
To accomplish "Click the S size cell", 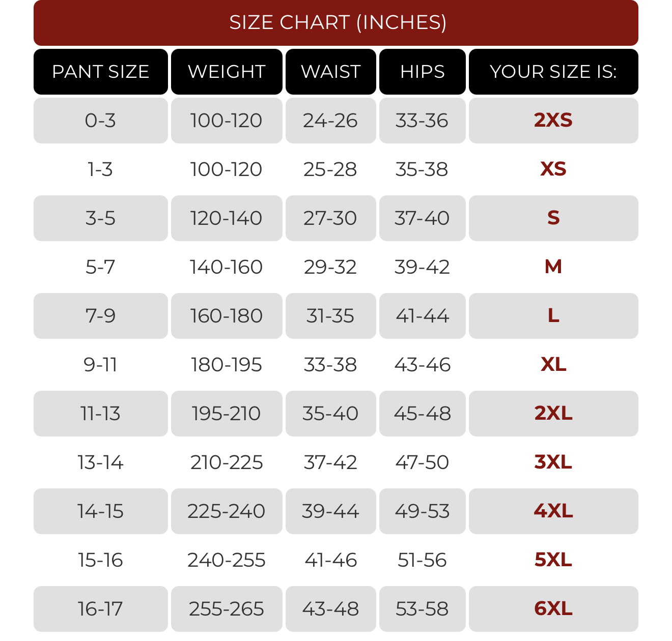I will click(x=553, y=218).
